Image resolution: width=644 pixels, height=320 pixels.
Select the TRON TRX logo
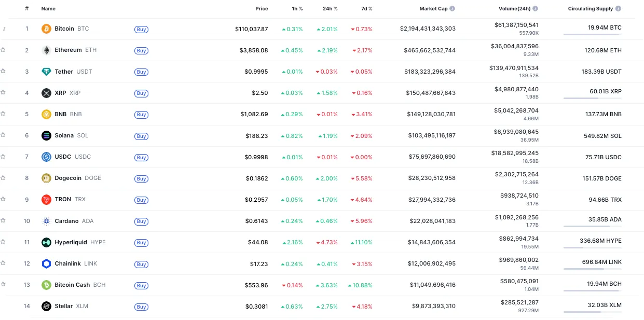coord(46,199)
